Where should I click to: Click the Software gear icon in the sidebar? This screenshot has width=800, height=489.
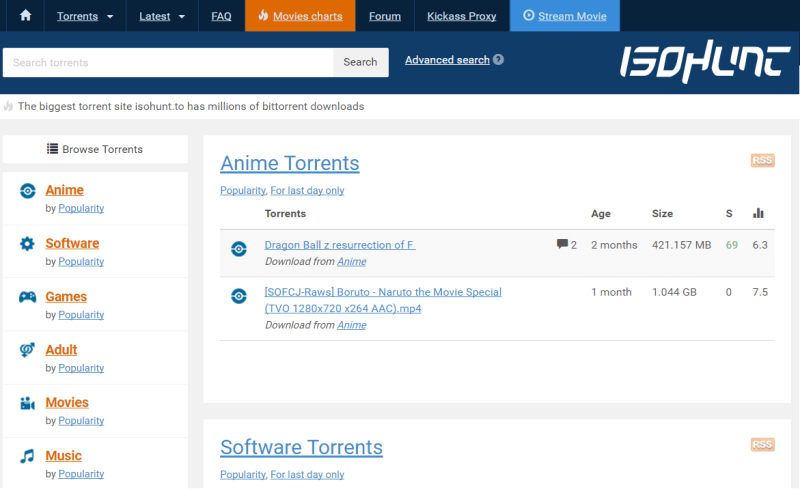point(27,244)
